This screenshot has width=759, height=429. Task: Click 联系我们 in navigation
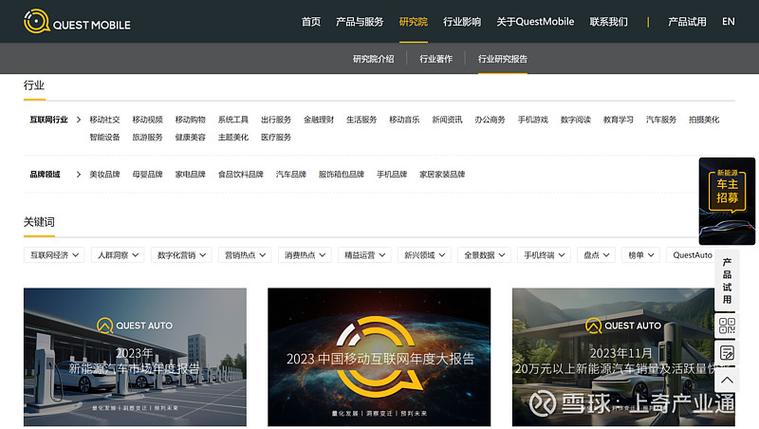coord(608,22)
